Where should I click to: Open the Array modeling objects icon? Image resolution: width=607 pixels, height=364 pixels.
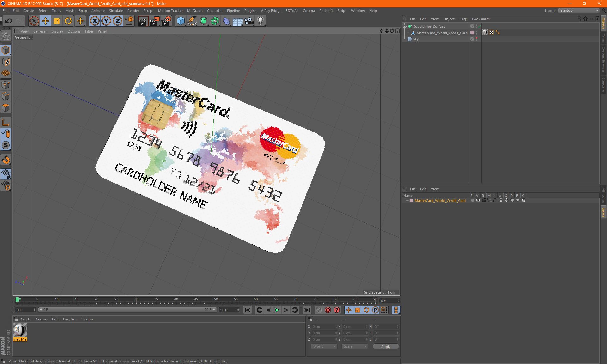(215, 21)
